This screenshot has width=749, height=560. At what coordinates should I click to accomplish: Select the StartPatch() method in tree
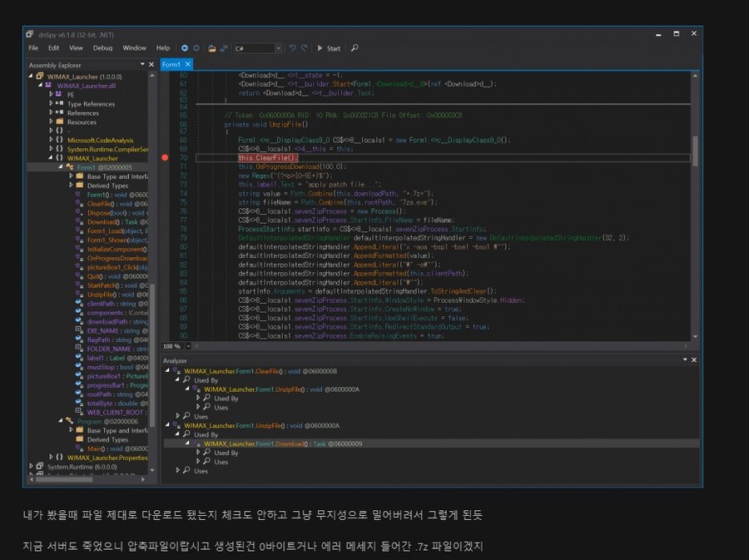(117, 285)
